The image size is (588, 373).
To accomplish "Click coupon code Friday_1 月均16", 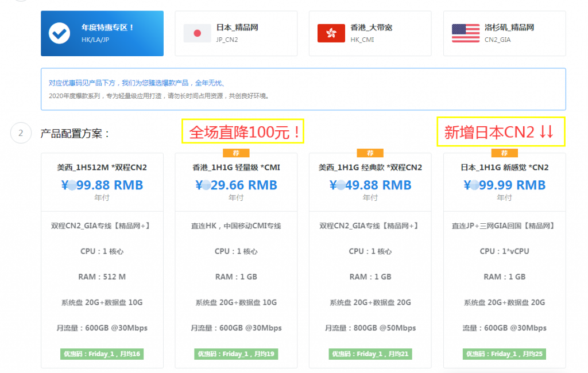I will tap(102, 354).
